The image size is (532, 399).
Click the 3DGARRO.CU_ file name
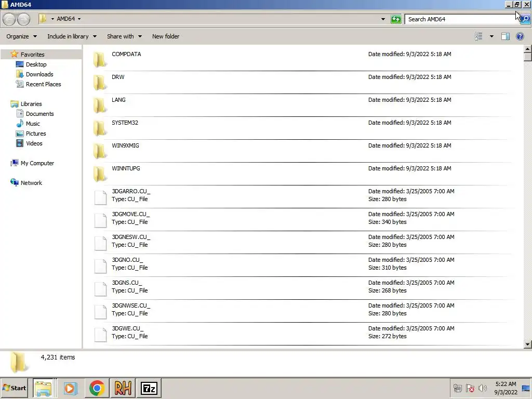click(131, 191)
